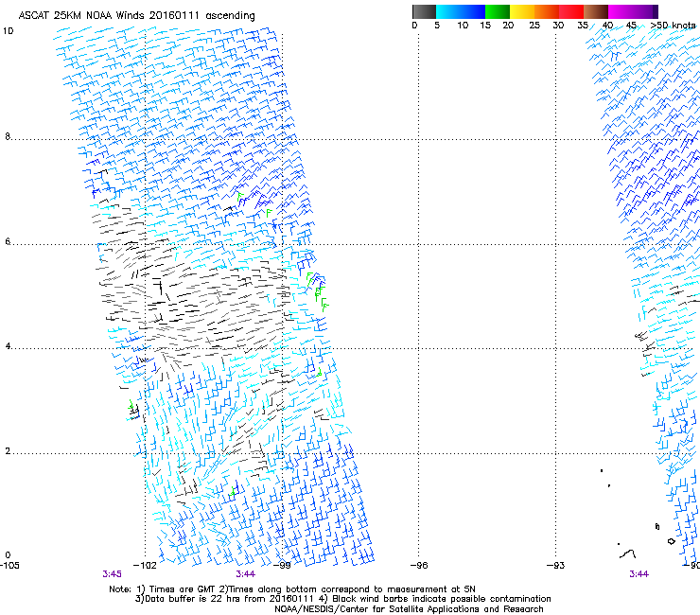Click the legend tick label 25

point(534,26)
